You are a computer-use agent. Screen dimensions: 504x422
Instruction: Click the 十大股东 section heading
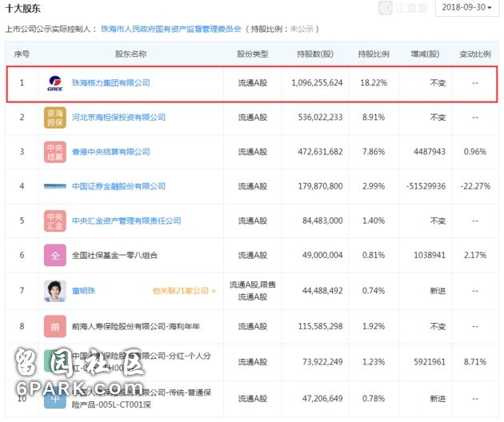pos(23,8)
